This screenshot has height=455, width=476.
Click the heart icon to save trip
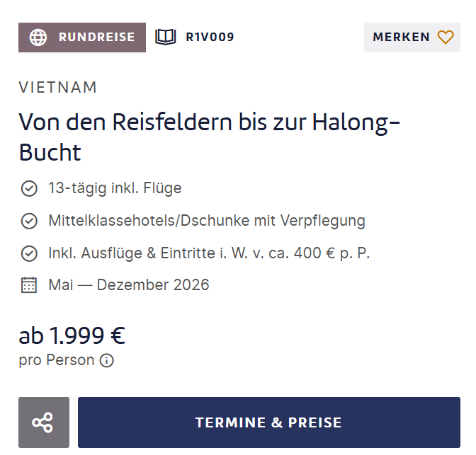pos(445,37)
